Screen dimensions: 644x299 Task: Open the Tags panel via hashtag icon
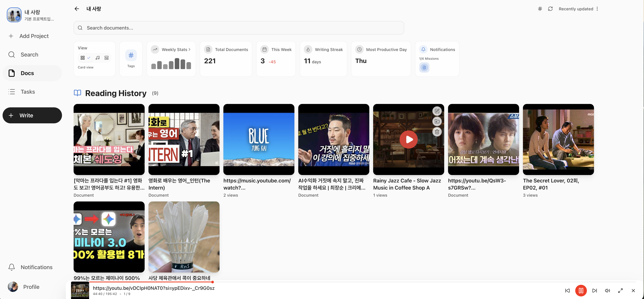(x=131, y=56)
